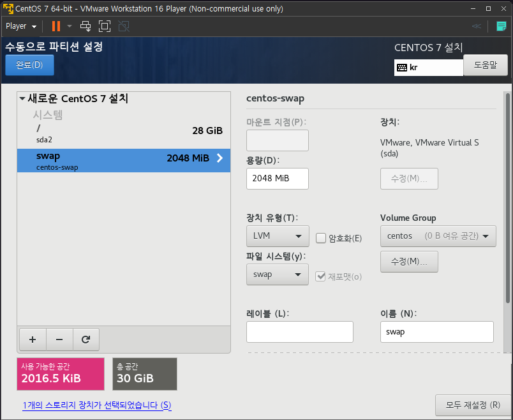This screenshot has height=420, width=513.
Task: Click the 28 GiB size value
Action: [207, 131]
